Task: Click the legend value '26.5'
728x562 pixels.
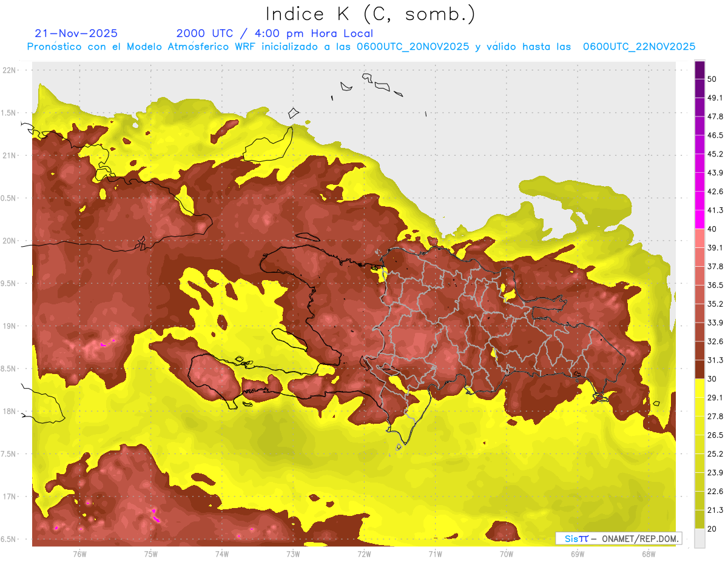Action: pos(715,435)
